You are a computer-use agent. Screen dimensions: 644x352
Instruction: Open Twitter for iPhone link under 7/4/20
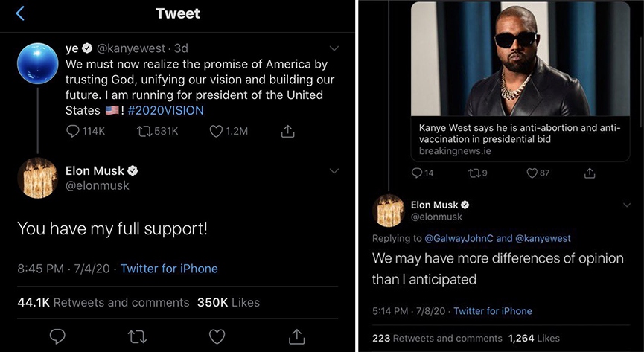[169, 268]
